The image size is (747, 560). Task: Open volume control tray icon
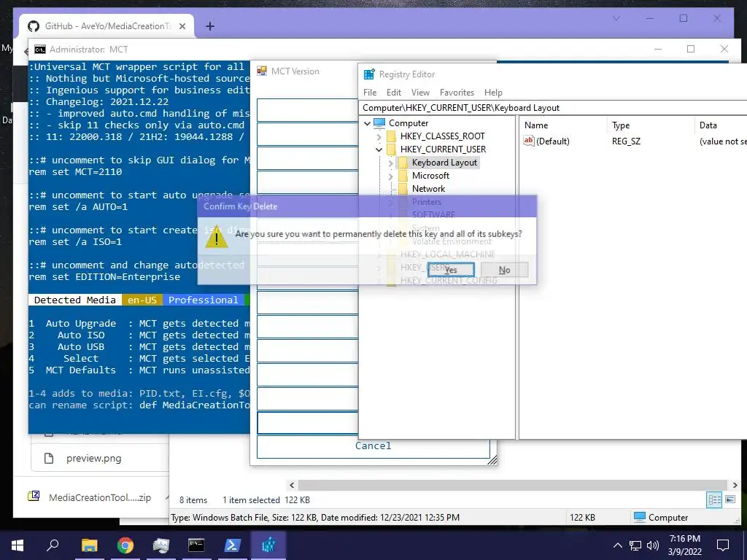653,545
